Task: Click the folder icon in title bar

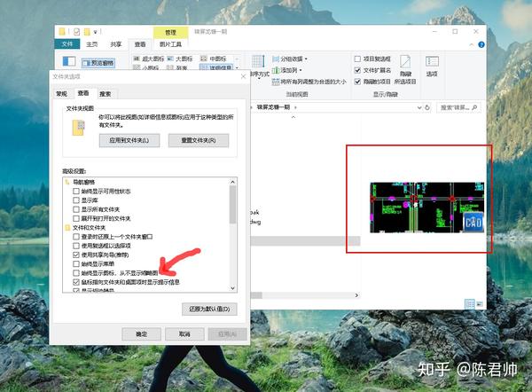Action: click(x=62, y=32)
